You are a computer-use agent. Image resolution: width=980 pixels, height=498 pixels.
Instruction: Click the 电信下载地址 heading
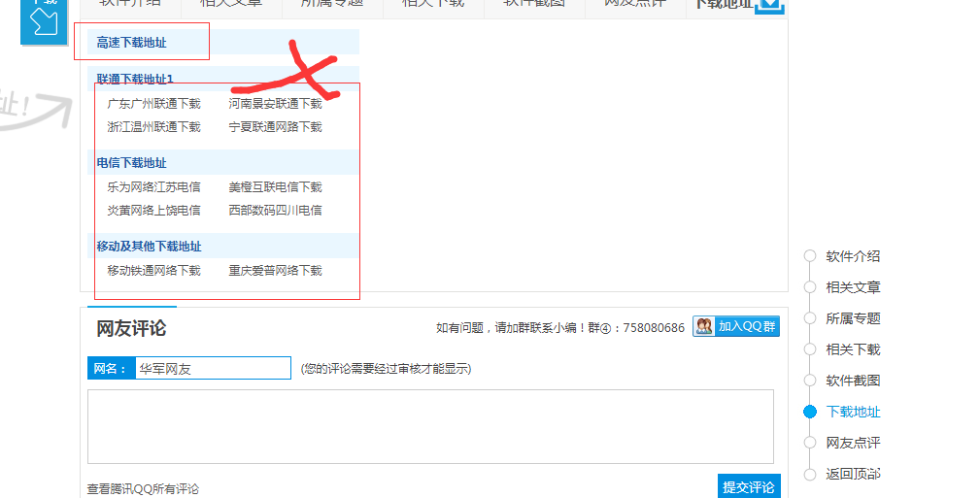[x=131, y=163]
